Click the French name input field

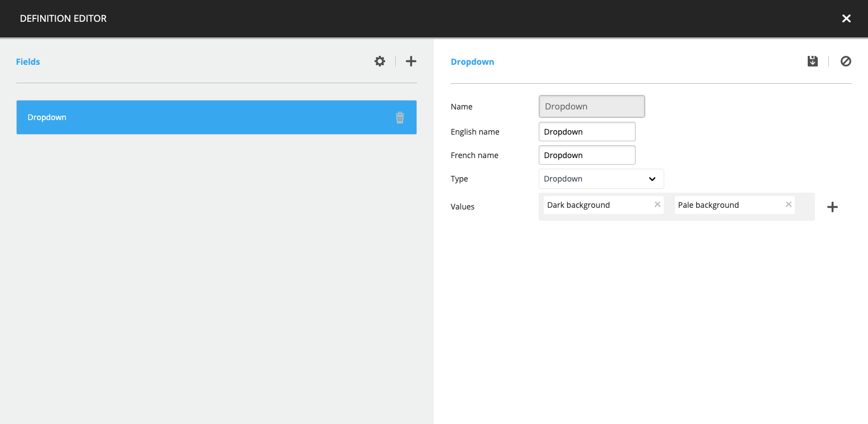(x=587, y=155)
